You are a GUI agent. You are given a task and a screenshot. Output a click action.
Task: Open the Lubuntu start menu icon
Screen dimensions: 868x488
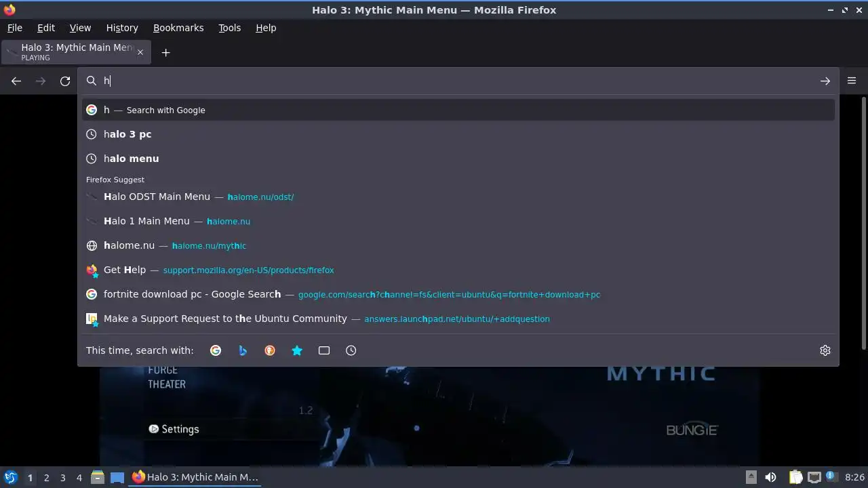tap(10, 477)
